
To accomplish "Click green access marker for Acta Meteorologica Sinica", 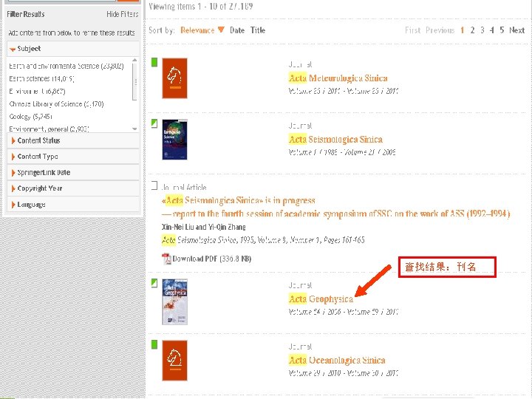I will point(154,62).
